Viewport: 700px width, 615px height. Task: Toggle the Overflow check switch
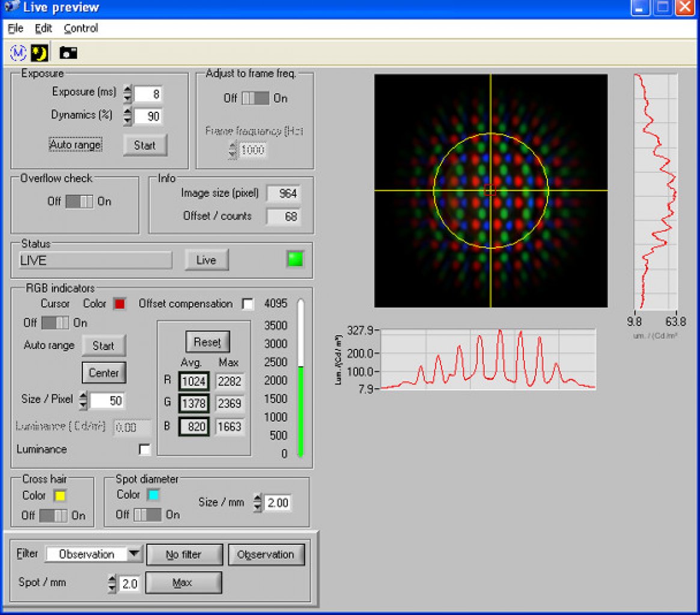point(79,201)
